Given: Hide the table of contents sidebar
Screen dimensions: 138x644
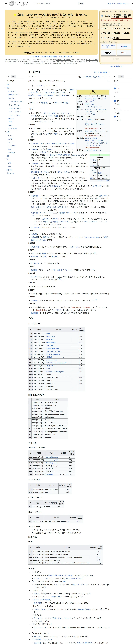Looking at the screenshot, I should (x=14, y=77).
